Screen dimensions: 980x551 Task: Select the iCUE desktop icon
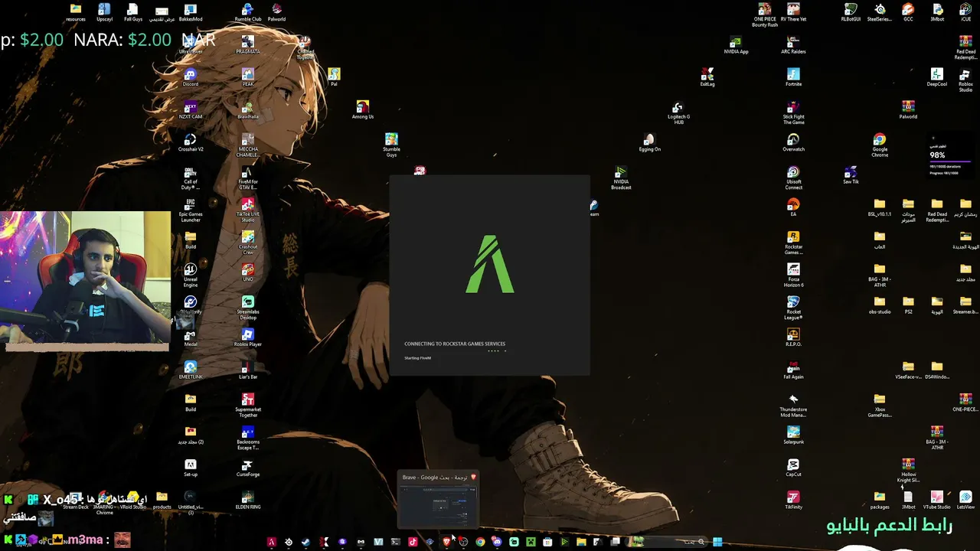(x=965, y=13)
